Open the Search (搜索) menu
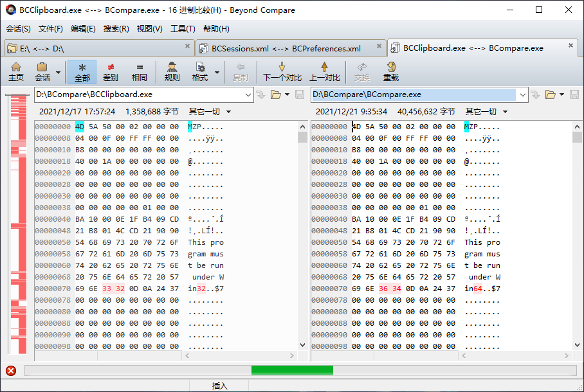Screen dimensions: 584x392 (x=116, y=29)
